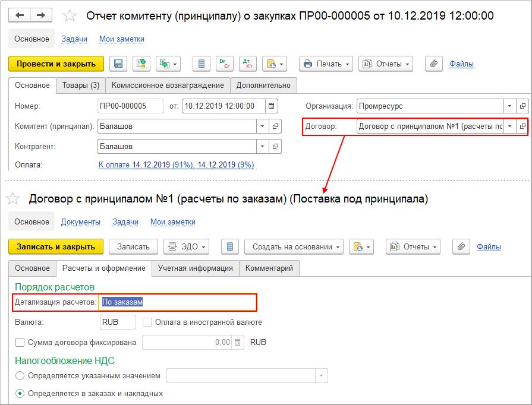Click the save diskette icon in top toolbar
This screenshot has width=532, height=405.
tap(118, 64)
